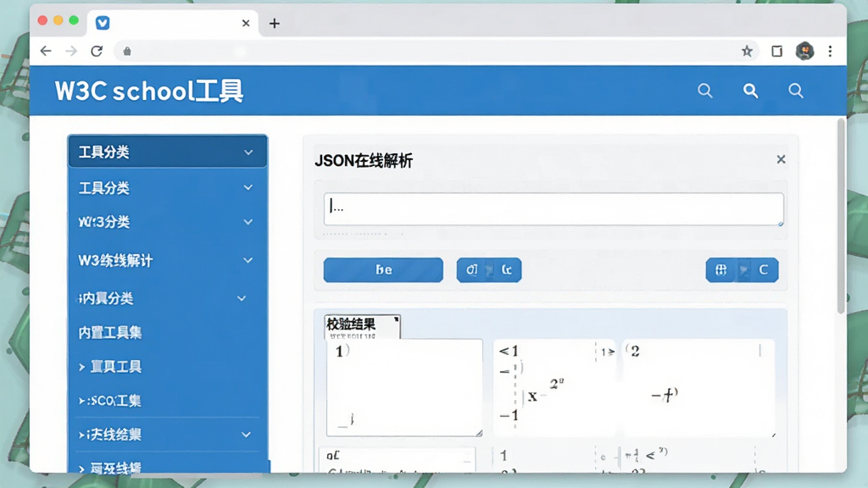Click the W3C school工具 site logo
Screen dimensions: 868x488
tap(149, 91)
